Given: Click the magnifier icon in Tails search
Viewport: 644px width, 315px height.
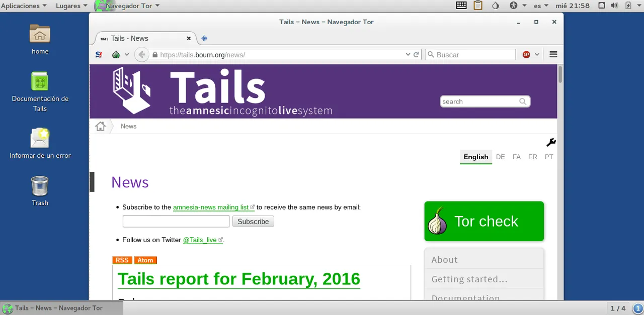Looking at the screenshot, I should point(523,101).
